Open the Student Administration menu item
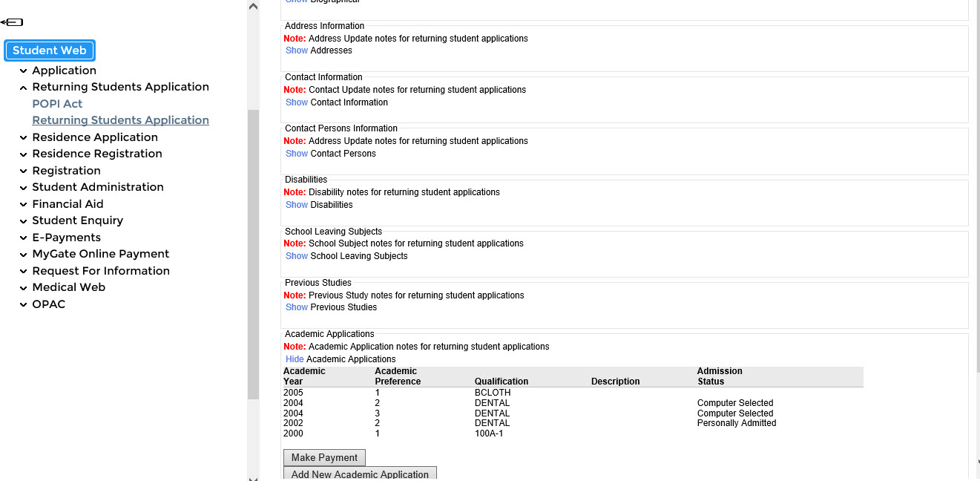The width and height of the screenshot is (980, 481). pos(97,187)
